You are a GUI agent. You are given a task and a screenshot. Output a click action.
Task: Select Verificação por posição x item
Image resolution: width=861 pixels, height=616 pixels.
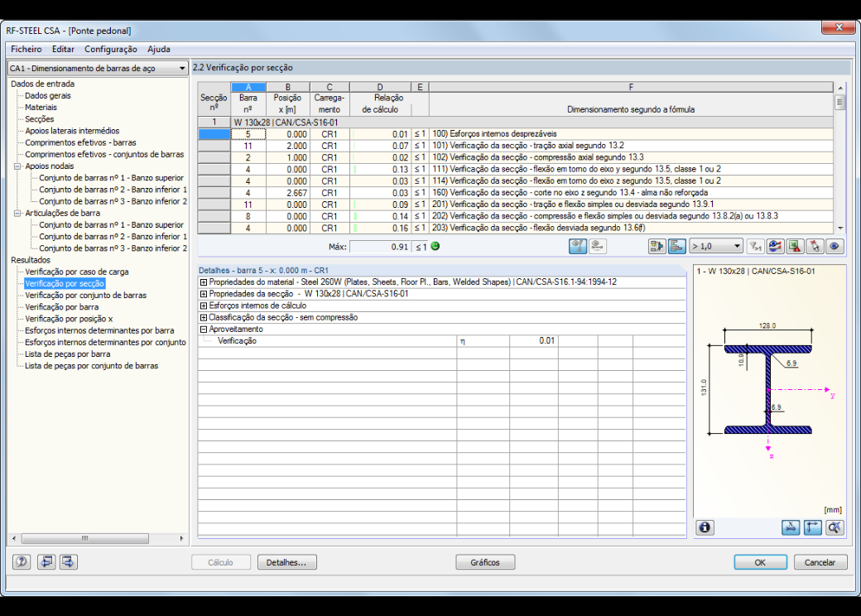tap(69, 319)
